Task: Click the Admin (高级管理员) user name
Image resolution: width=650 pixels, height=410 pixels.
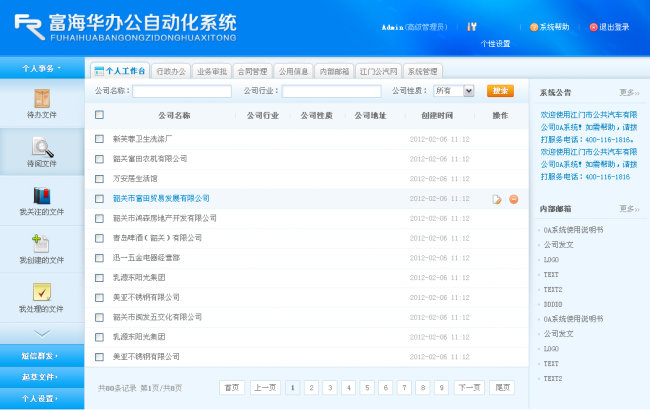Action: click(x=415, y=27)
